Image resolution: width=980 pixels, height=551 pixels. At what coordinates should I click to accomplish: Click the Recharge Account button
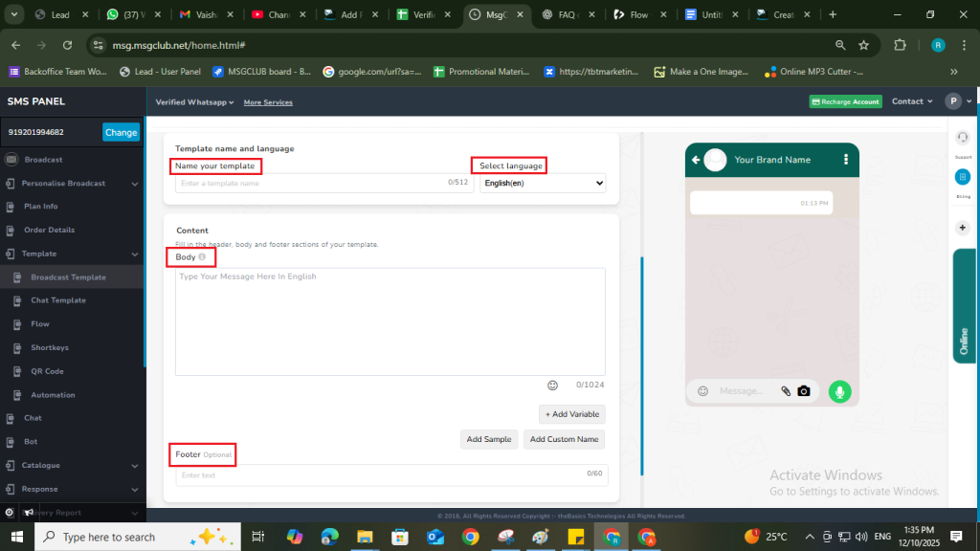[845, 102]
